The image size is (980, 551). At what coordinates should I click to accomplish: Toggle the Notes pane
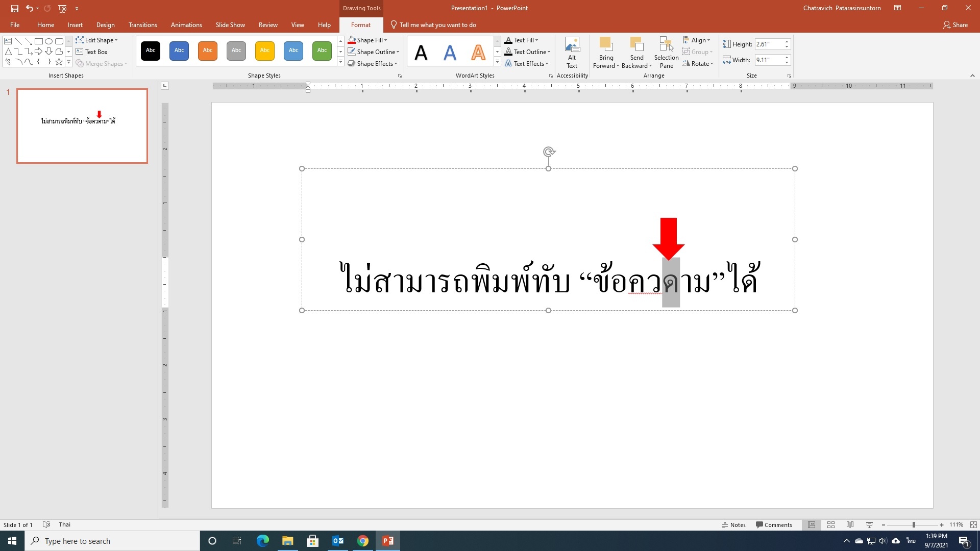[x=733, y=524]
